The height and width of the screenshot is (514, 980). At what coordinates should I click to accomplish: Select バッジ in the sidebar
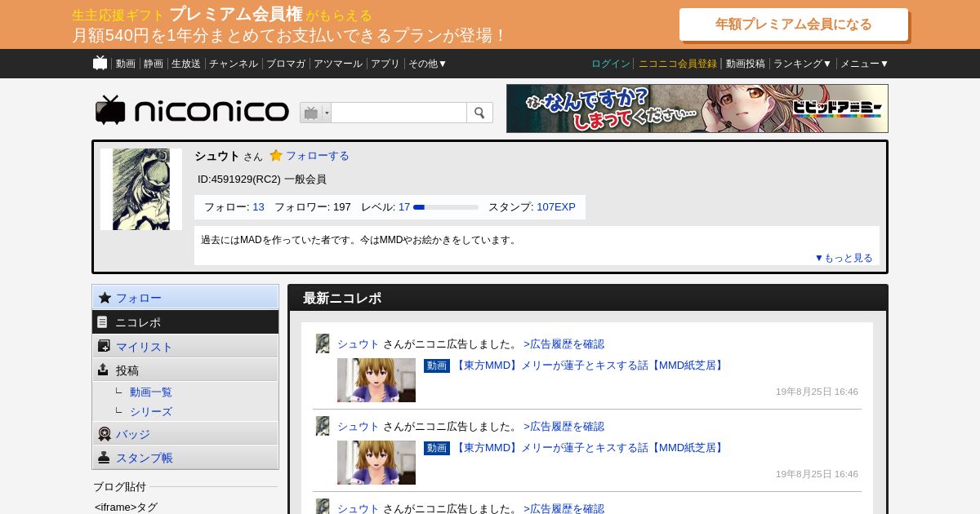(x=185, y=434)
